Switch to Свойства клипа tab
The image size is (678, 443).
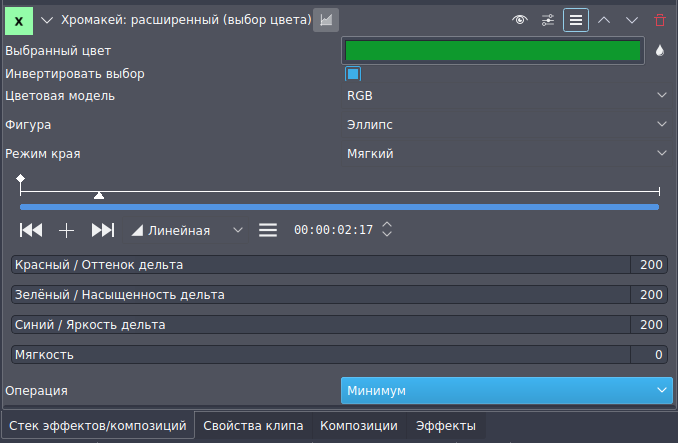(x=252, y=426)
